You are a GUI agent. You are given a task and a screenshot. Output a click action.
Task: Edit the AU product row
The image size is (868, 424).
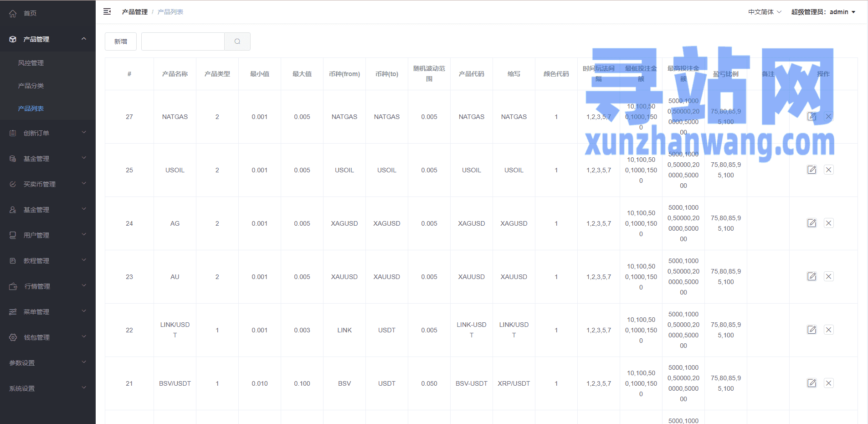pyautogui.click(x=812, y=277)
